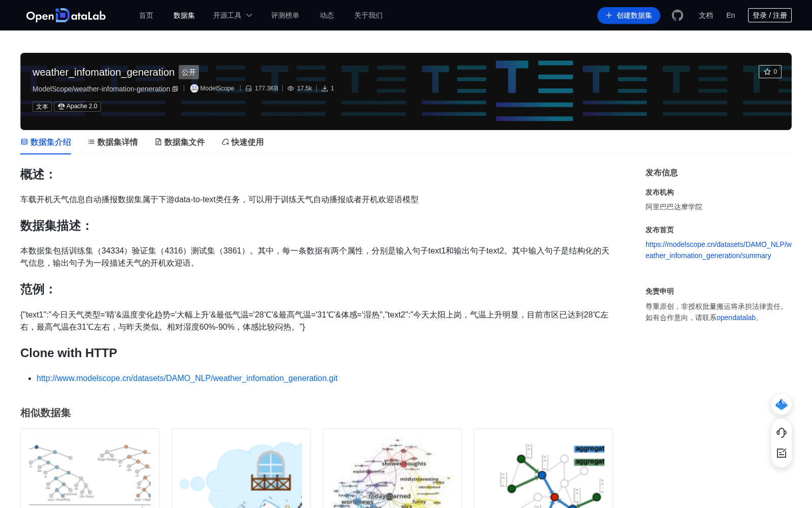The width and height of the screenshot is (812, 508).
Task: Open the opendatalab contact link
Action: (x=736, y=317)
